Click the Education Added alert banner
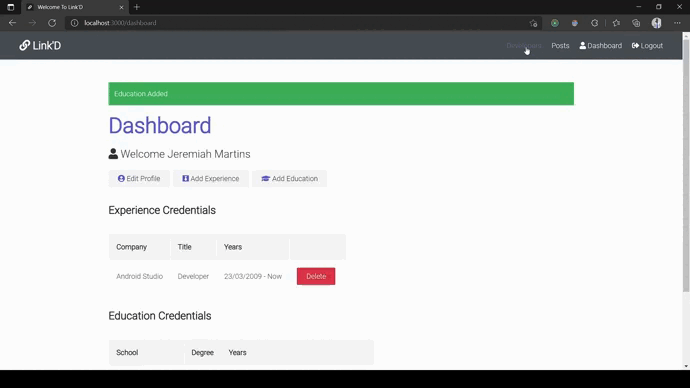 tap(341, 94)
